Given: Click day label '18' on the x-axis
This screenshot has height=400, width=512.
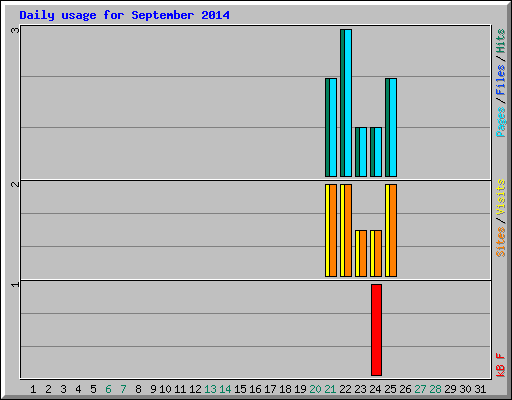Looking at the screenshot, I should 285,389.
